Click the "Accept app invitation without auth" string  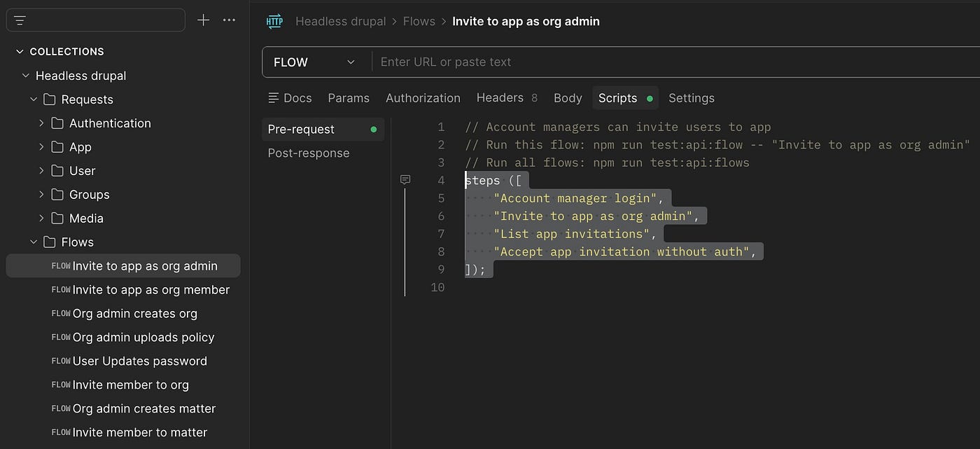[621, 251]
